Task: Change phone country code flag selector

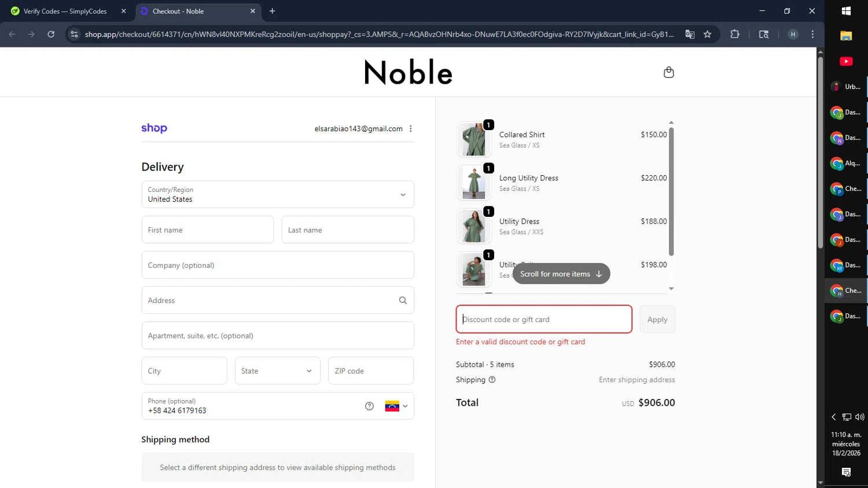Action: coord(396,406)
